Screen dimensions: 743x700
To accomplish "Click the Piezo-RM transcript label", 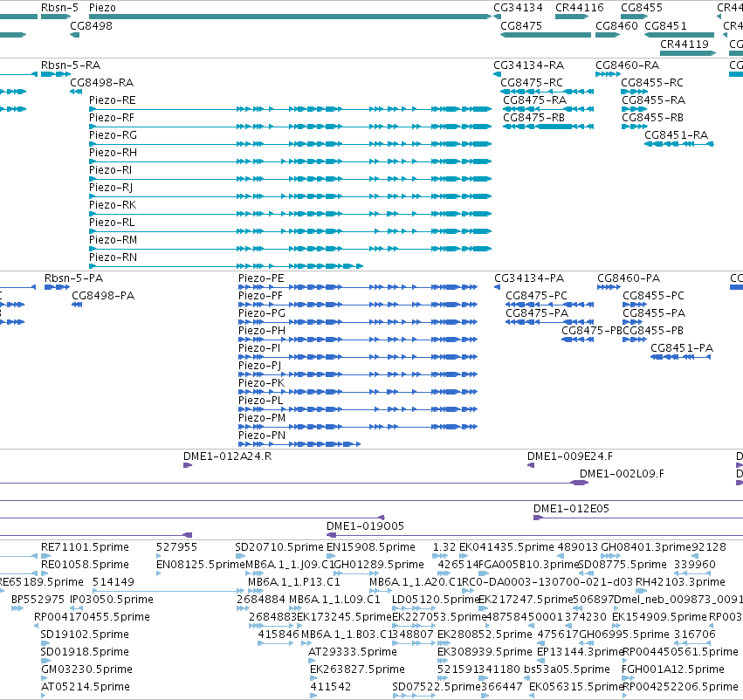I will click(x=113, y=241).
